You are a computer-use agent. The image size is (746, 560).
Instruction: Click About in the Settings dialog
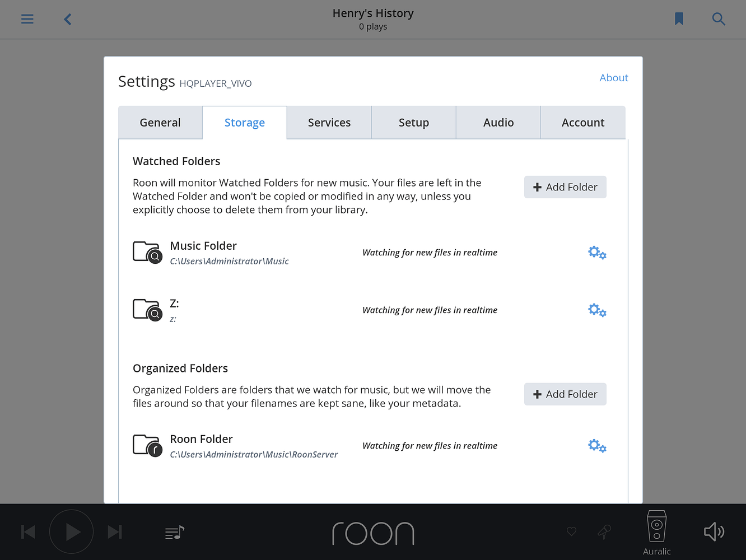click(x=614, y=78)
